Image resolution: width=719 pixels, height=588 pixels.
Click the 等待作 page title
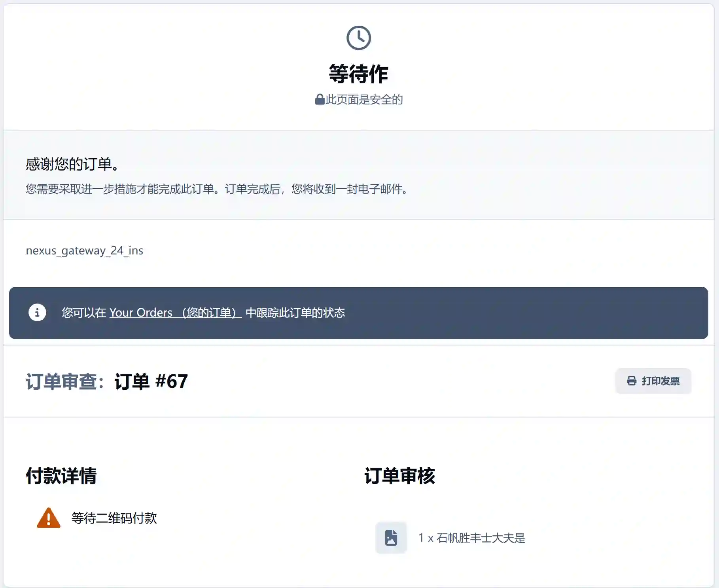[x=358, y=74]
